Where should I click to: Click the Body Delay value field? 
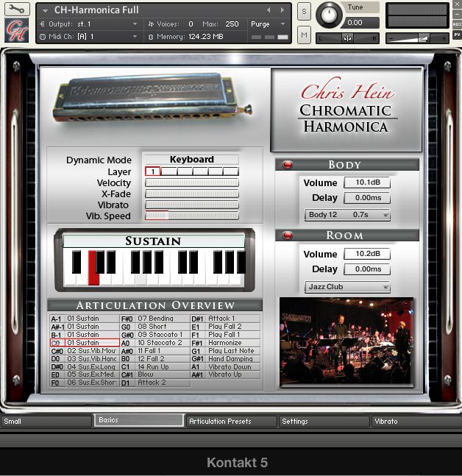367,198
